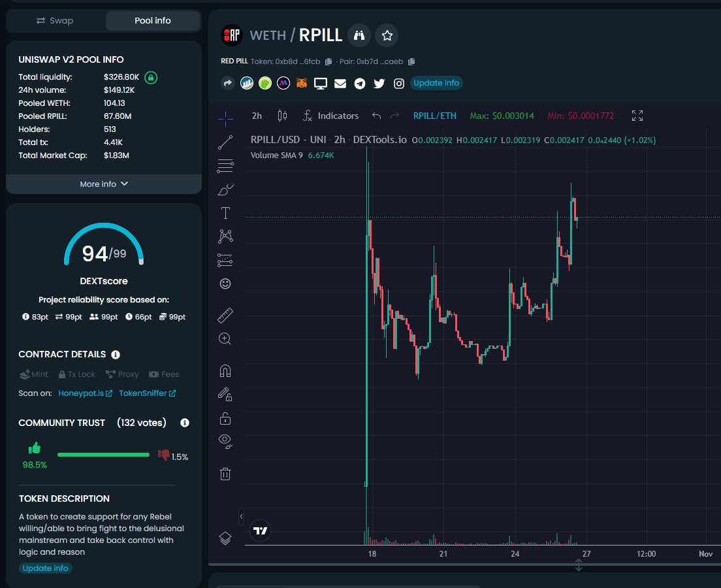Open the object tree layers icon
The image size is (721, 588).
pos(225,538)
